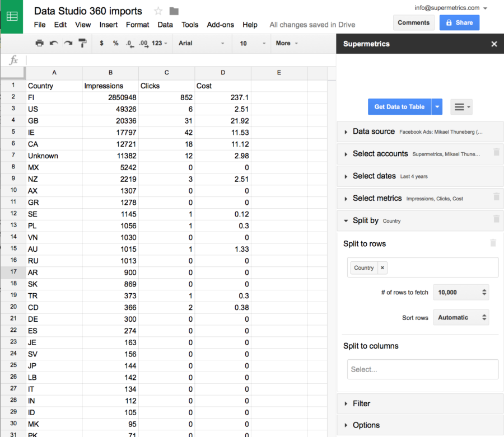Select the Impressions header cell
This screenshot has width=504, height=437.
110,86
